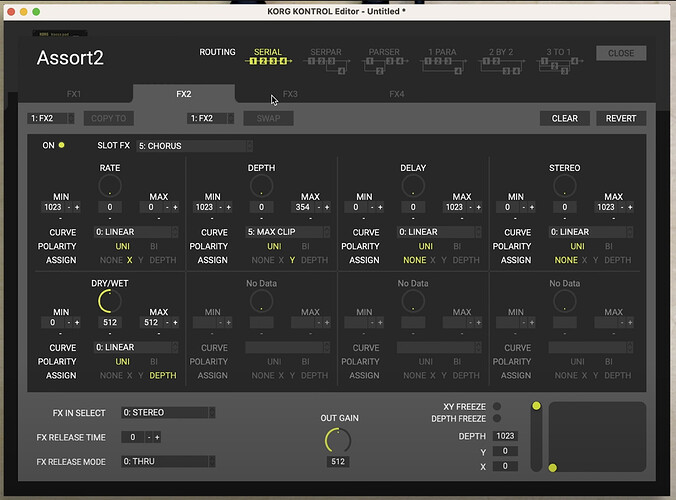Decrease DEPTH MAX with minus button

pyautogui.click(x=319, y=207)
